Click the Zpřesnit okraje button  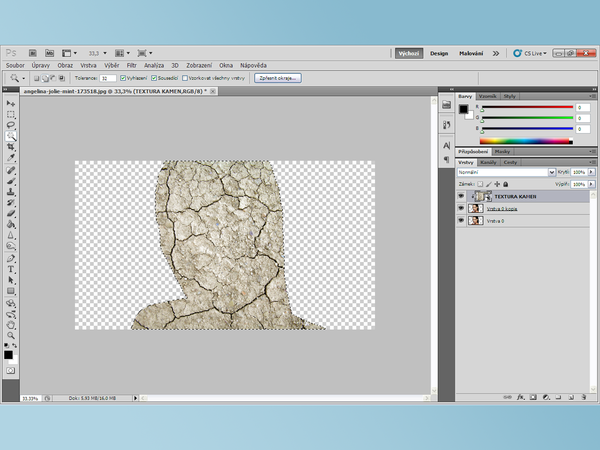point(278,77)
